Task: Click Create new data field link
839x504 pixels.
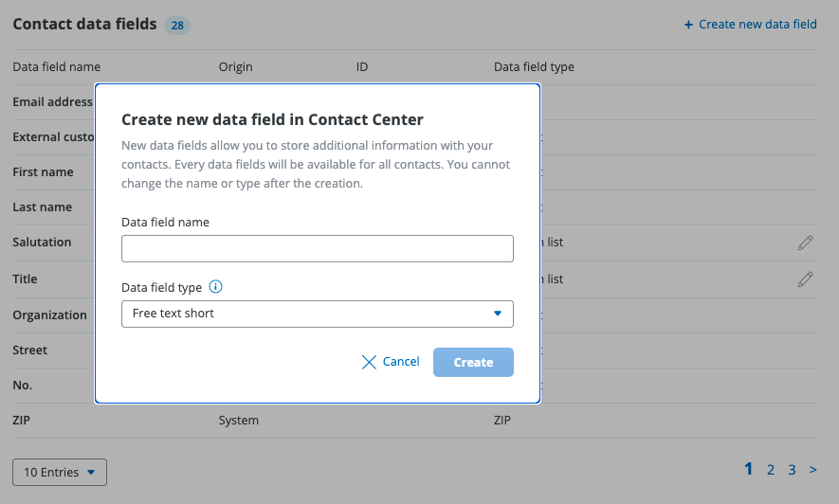Action: 757,25
